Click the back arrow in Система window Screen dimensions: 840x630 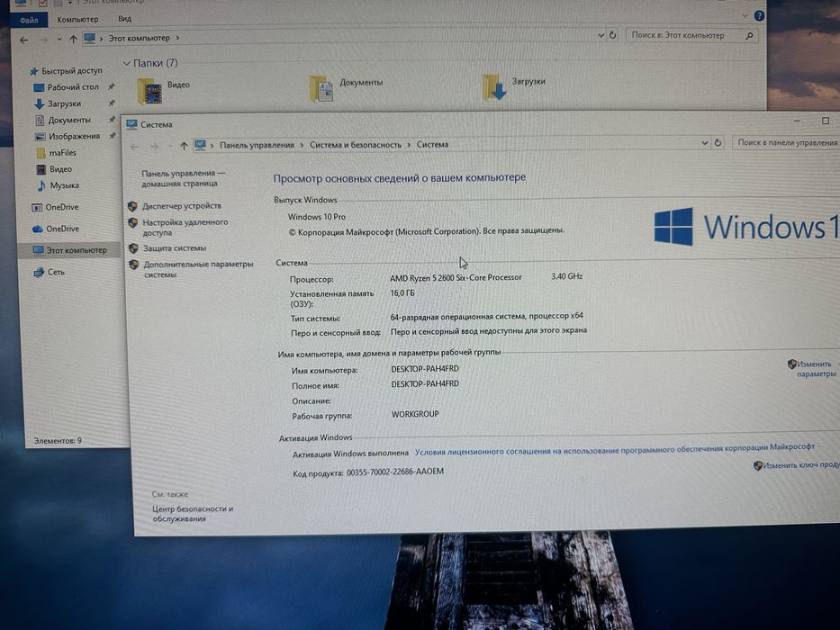tap(134, 147)
